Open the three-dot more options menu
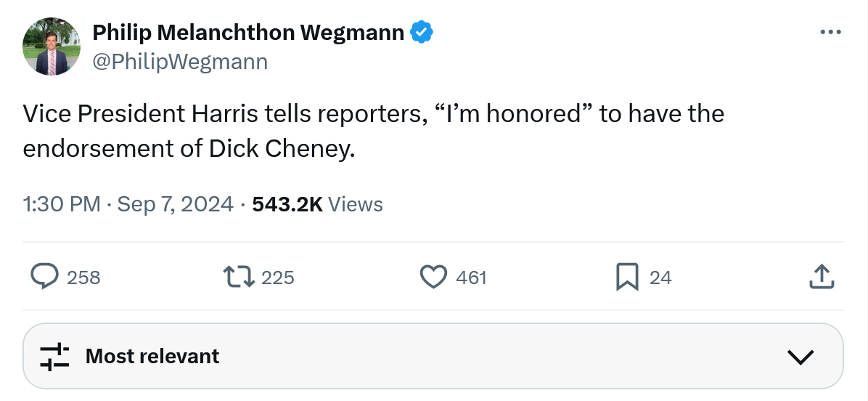The width and height of the screenshot is (868, 401). point(830,32)
